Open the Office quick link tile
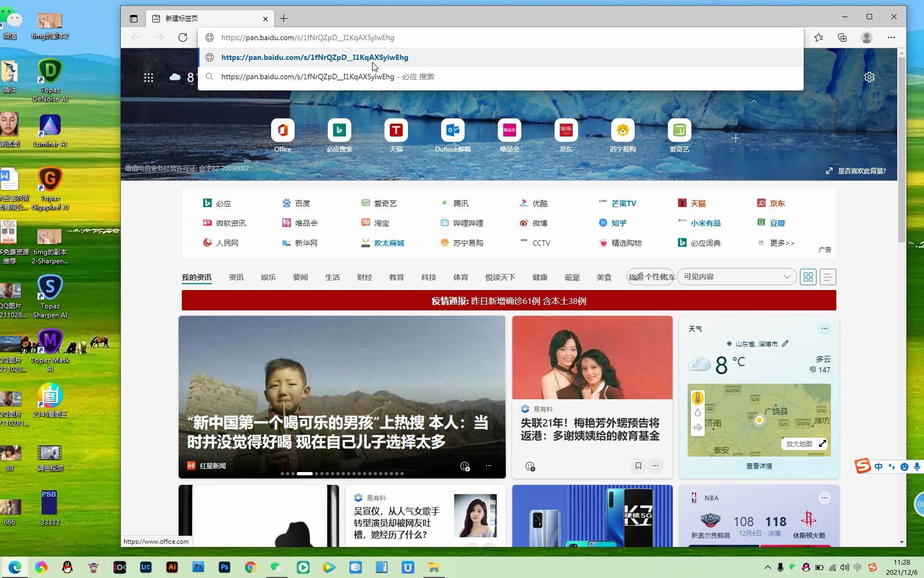This screenshot has height=578, width=924. 283,136
